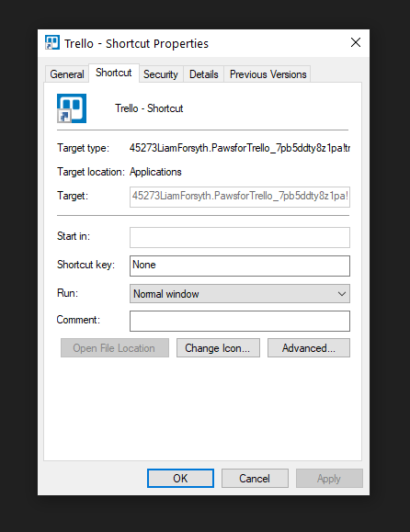Close the Shortcut Properties dialog
Image resolution: width=410 pixels, height=532 pixels.
[x=356, y=43]
